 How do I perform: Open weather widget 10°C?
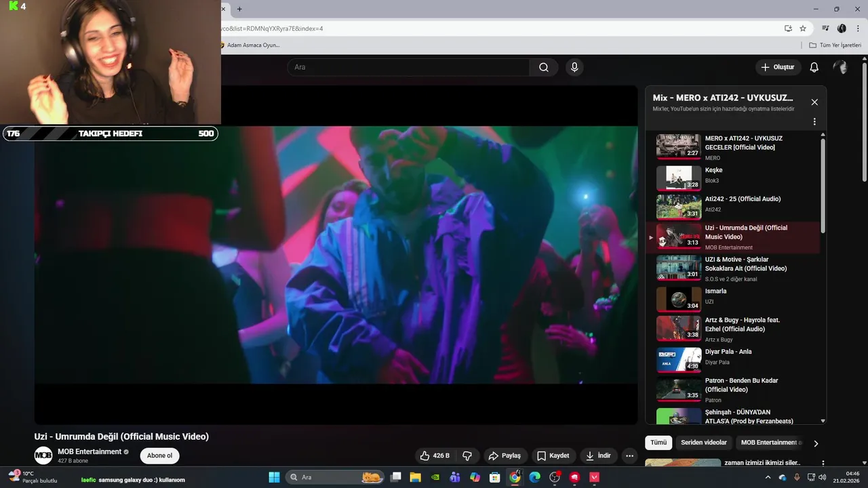click(x=33, y=477)
